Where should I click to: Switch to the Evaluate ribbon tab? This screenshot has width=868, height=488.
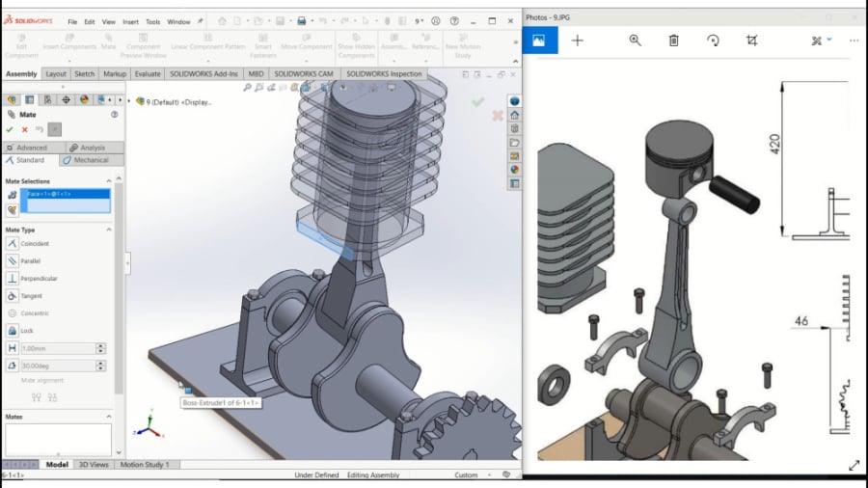coord(148,73)
